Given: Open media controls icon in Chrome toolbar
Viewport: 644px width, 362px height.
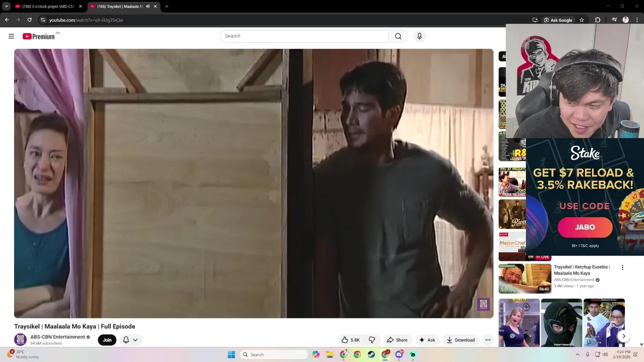Looking at the screenshot, I should click(614, 20).
